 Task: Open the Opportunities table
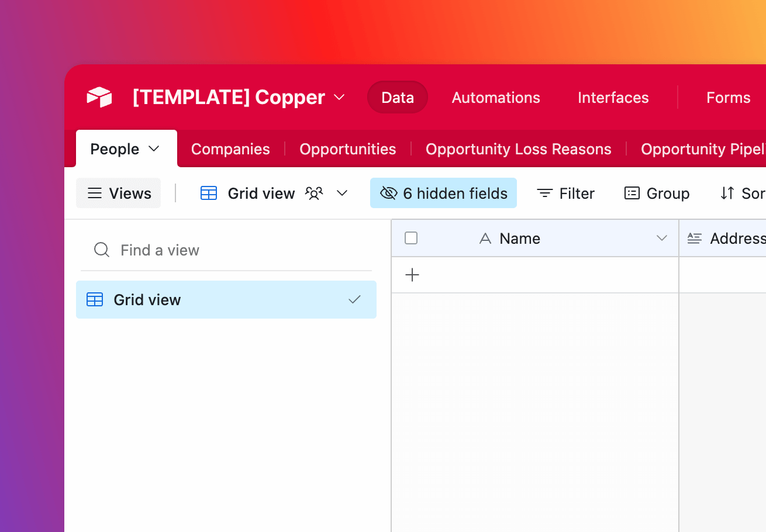pyautogui.click(x=348, y=149)
